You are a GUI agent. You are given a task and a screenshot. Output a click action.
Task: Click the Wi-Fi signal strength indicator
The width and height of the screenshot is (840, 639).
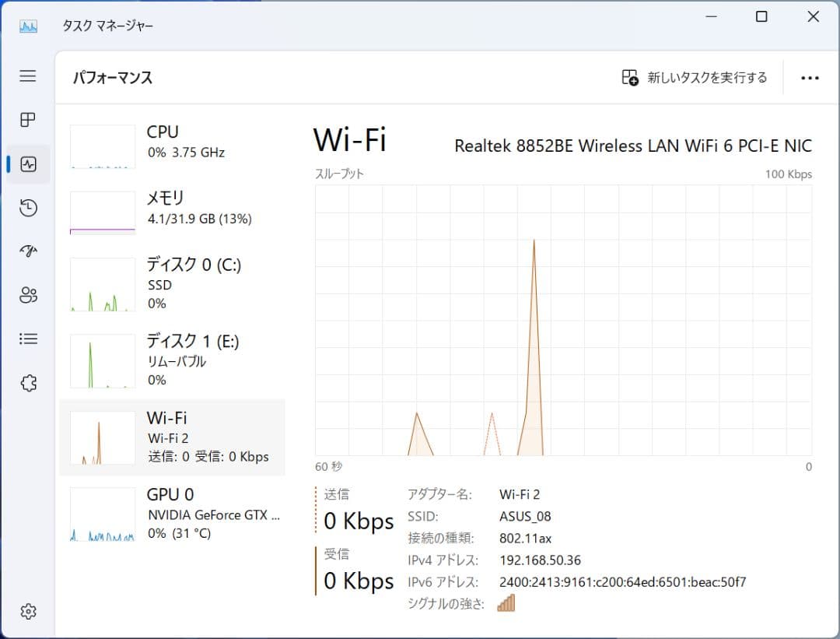click(x=506, y=602)
